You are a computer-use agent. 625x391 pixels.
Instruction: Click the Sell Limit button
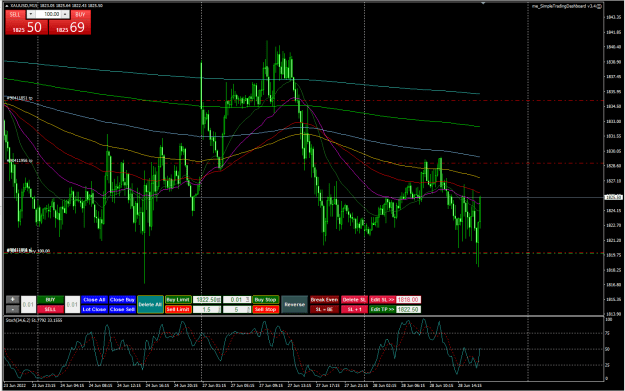[x=178, y=309]
